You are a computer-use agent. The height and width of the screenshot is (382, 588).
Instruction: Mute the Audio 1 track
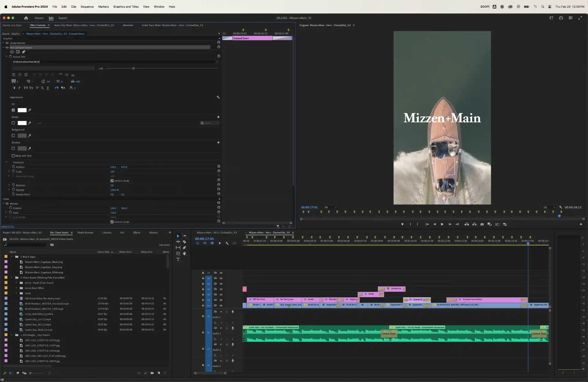click(221, 312)
